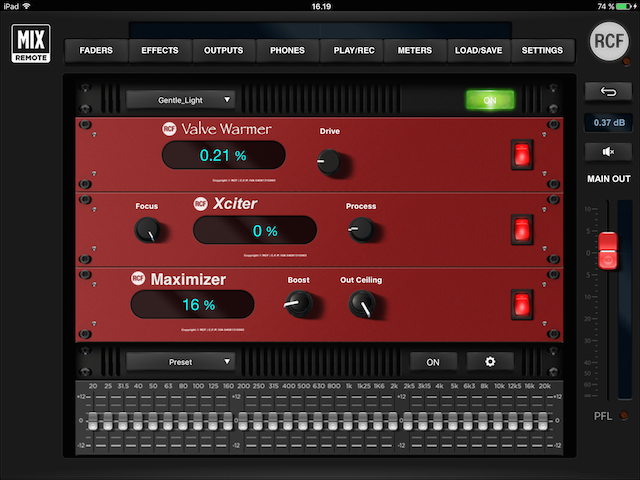Tap the round RCF logo button

609,41
